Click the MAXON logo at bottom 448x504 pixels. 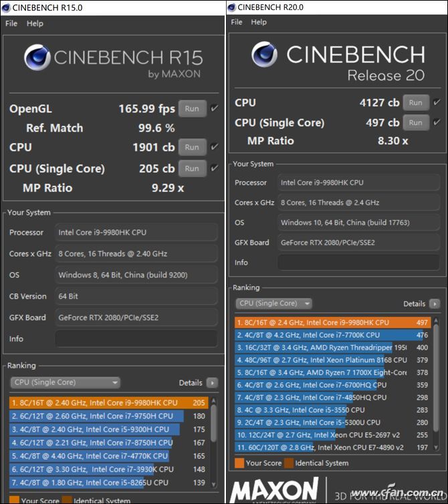click(x=275, y=489)
